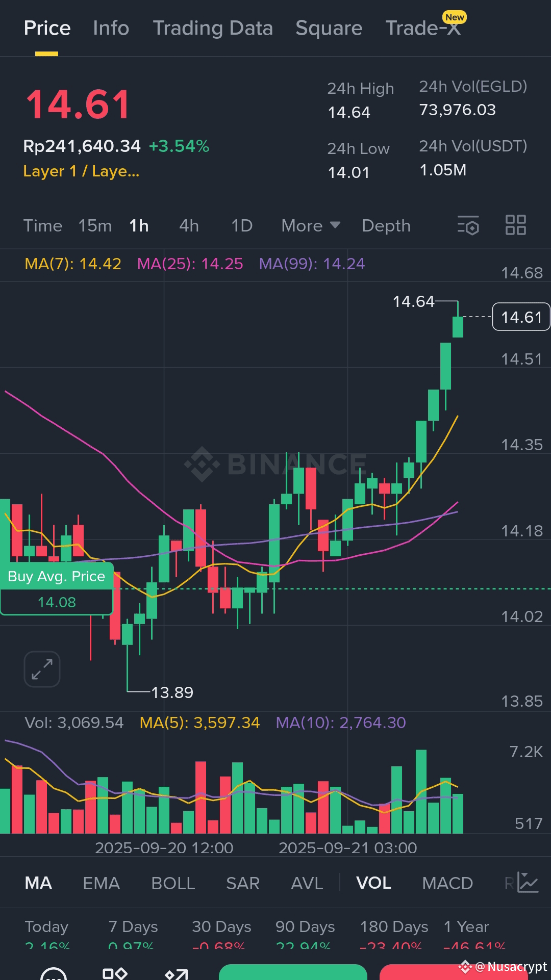Click the 180 Days performance label
The image size is (551, 980).
tap(394, 926)
